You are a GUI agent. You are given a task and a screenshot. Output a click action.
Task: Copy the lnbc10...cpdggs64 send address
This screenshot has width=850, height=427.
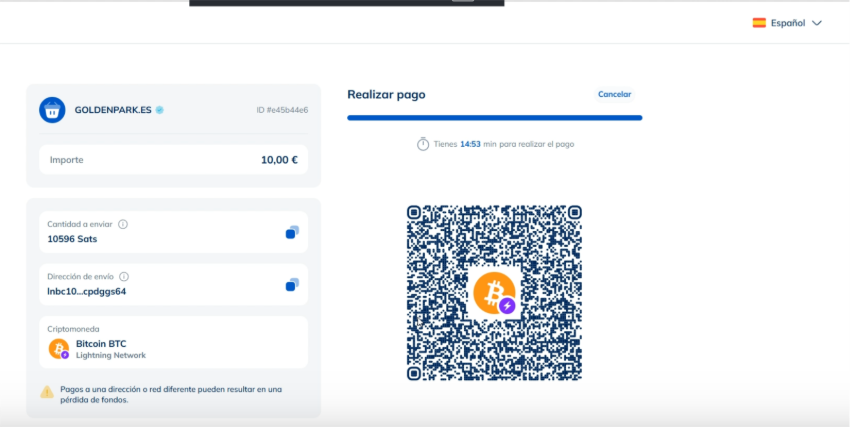pyautogui.click(x=292, y=284)
